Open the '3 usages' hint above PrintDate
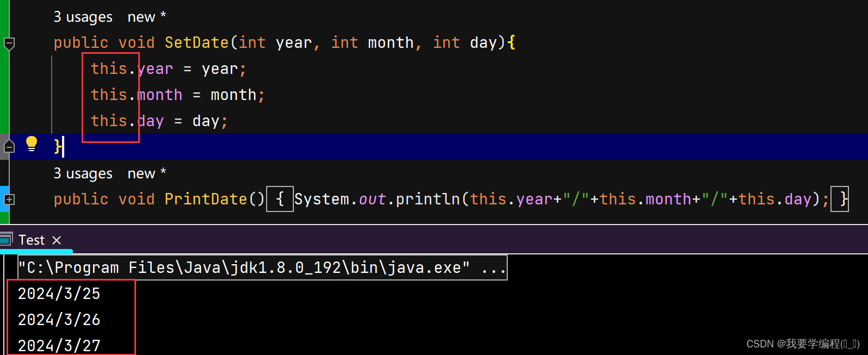The width and height of the screenshot is (868, 355). coord(83,174)
